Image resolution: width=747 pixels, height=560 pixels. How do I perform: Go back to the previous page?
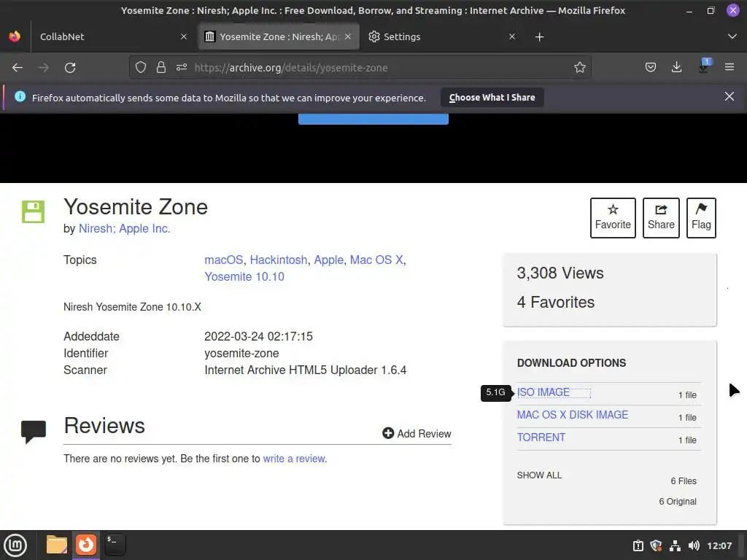click(18, 68)
